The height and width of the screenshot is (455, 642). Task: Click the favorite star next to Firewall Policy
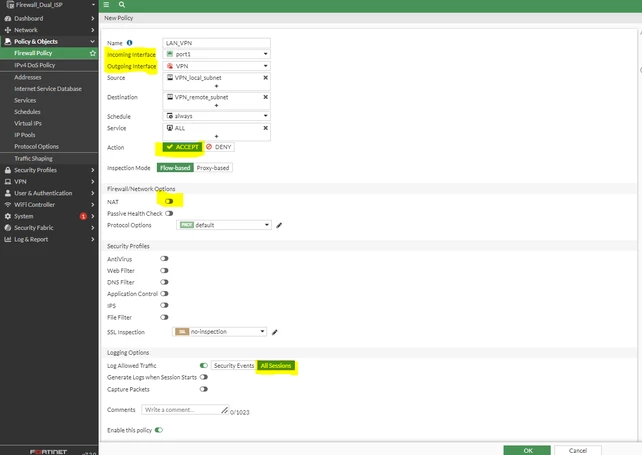(93, 53)
